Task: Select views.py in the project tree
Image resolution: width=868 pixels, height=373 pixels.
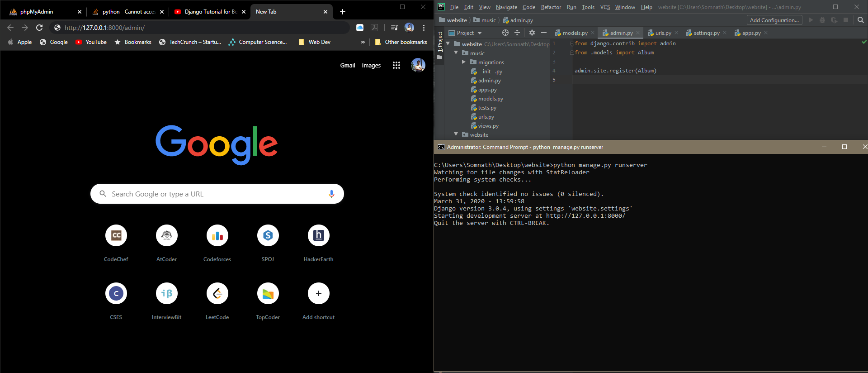Action: point(485,126)
